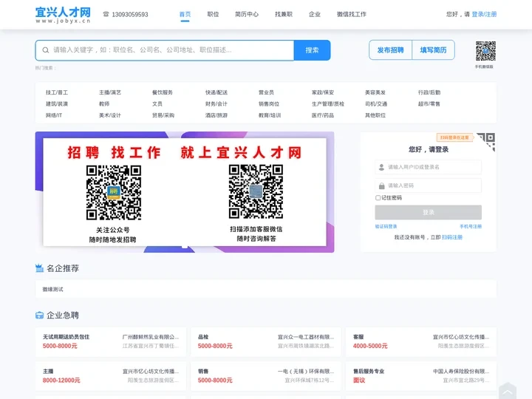Click the blue 搜索 button
The image size is (532, 399).
(x=312, y=50)
